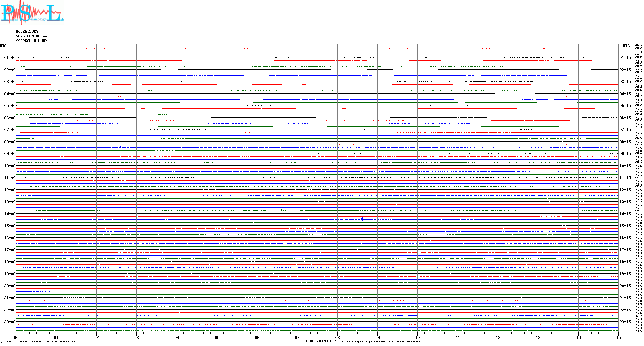The width and height of the screenshot is (644, 346).
Task: Select the 23:00 hour label on left axis
Action: pos(10,322)
